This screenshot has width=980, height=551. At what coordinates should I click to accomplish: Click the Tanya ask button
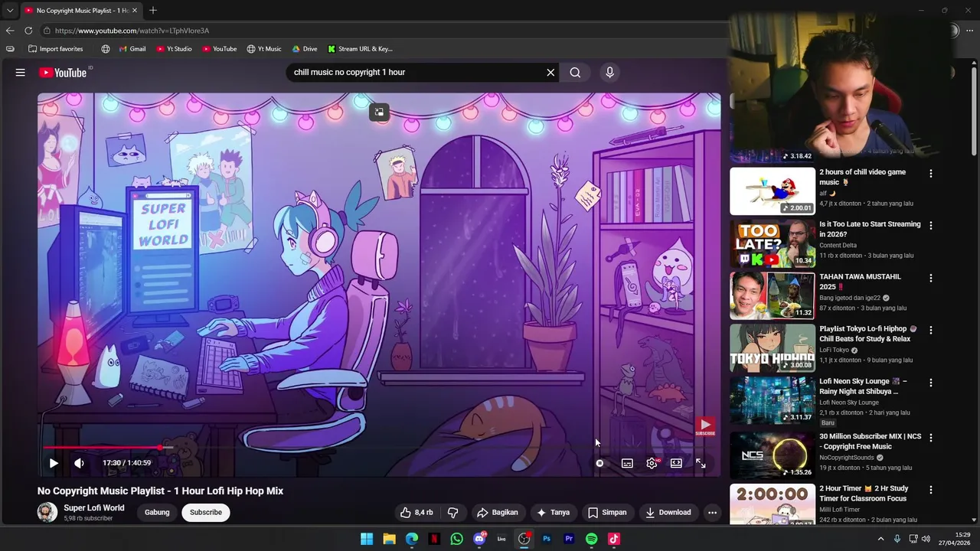point(554,513)
